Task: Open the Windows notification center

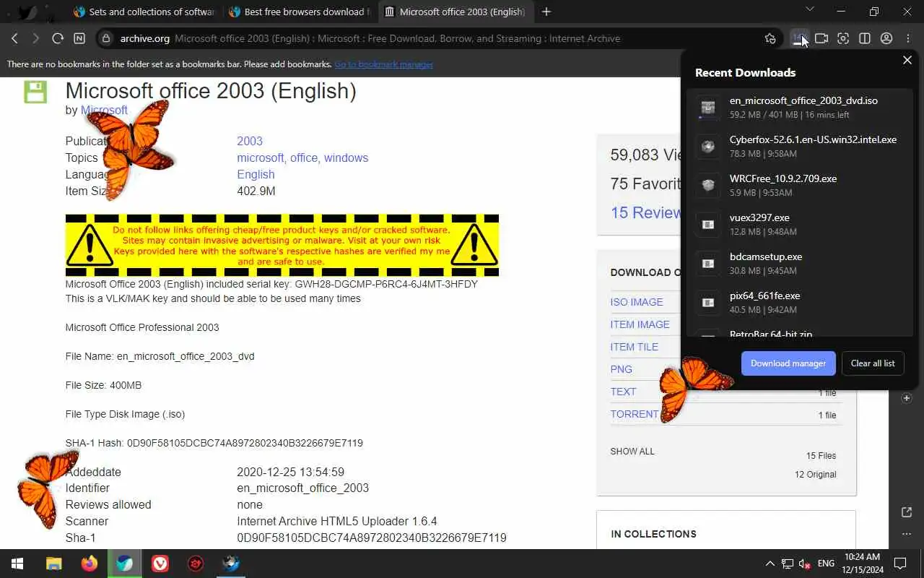Action: (900, 564)
